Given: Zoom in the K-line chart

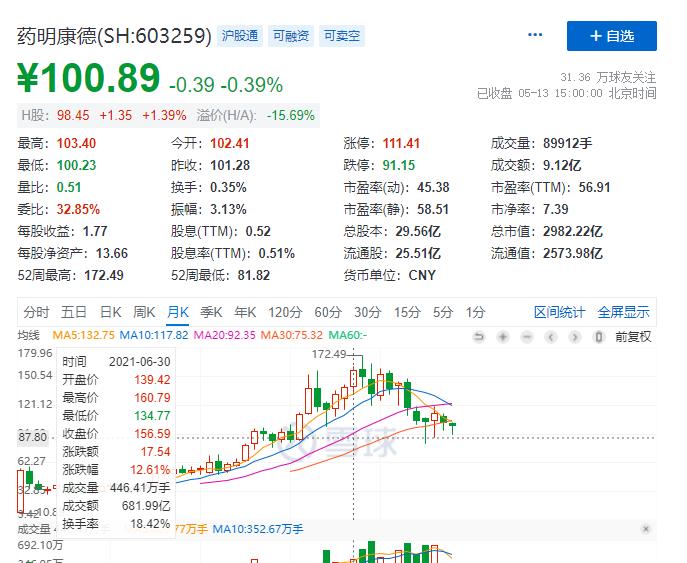Looking at the screenshot, I should (502, 336).
